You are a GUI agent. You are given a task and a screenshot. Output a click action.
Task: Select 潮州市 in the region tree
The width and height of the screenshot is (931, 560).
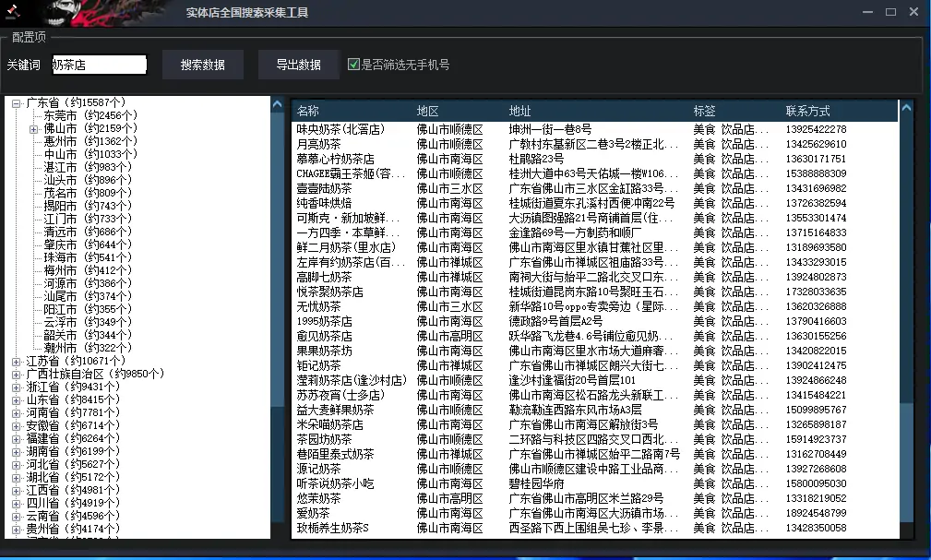(88, 348)
